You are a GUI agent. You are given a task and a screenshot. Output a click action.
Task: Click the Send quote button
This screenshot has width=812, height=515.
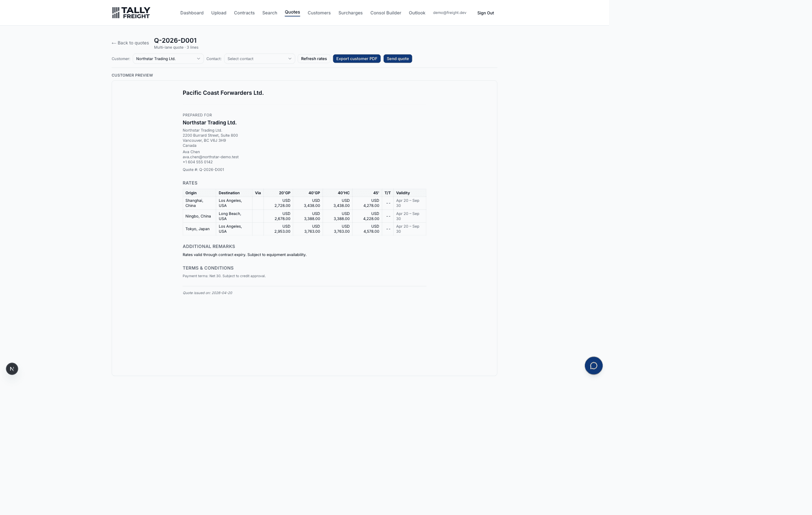[398, 59]
